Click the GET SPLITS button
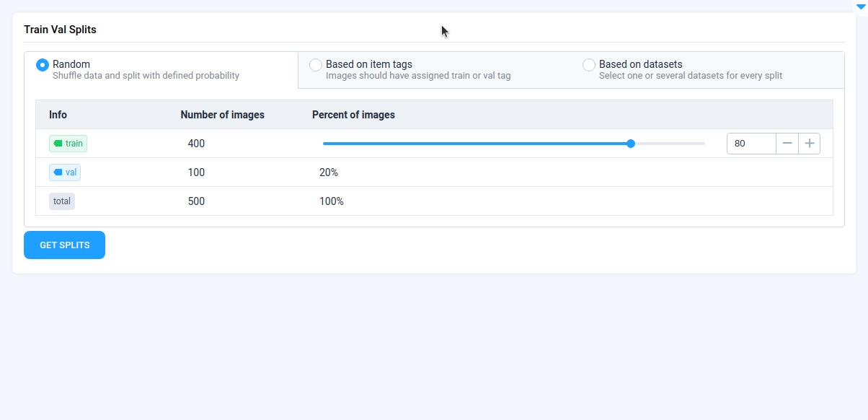 [65, 245]
